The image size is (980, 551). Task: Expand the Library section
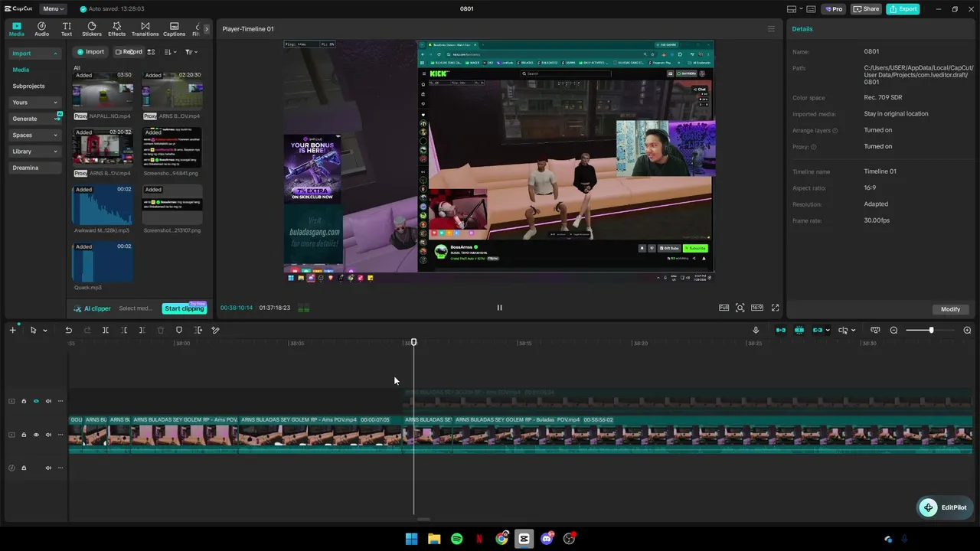[34, 152]
